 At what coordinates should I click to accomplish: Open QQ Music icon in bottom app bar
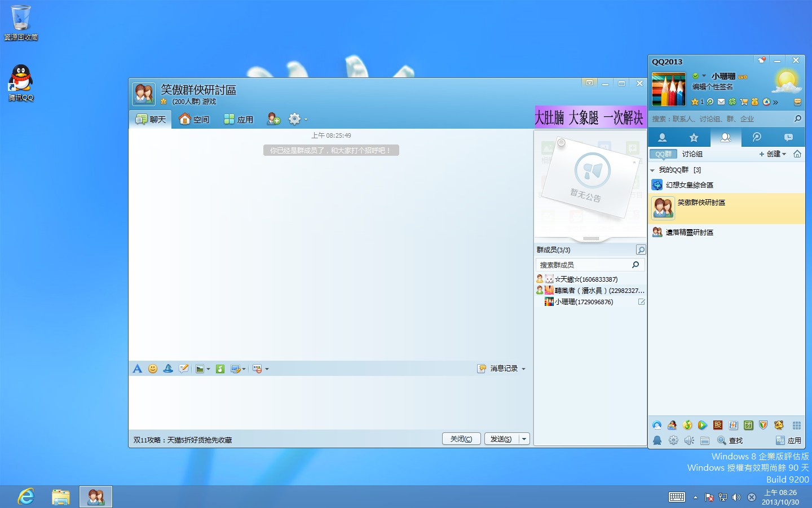[x=687, y=425]
